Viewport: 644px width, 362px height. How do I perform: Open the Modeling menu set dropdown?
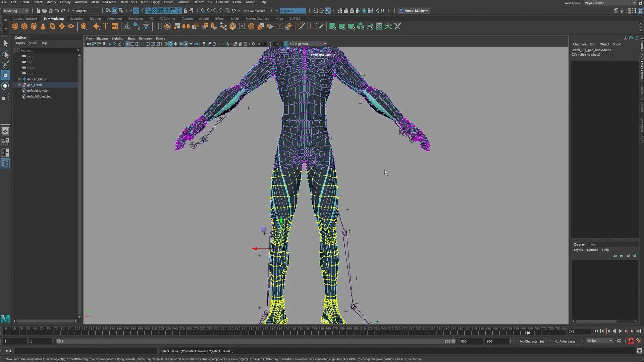coord(16,11)
